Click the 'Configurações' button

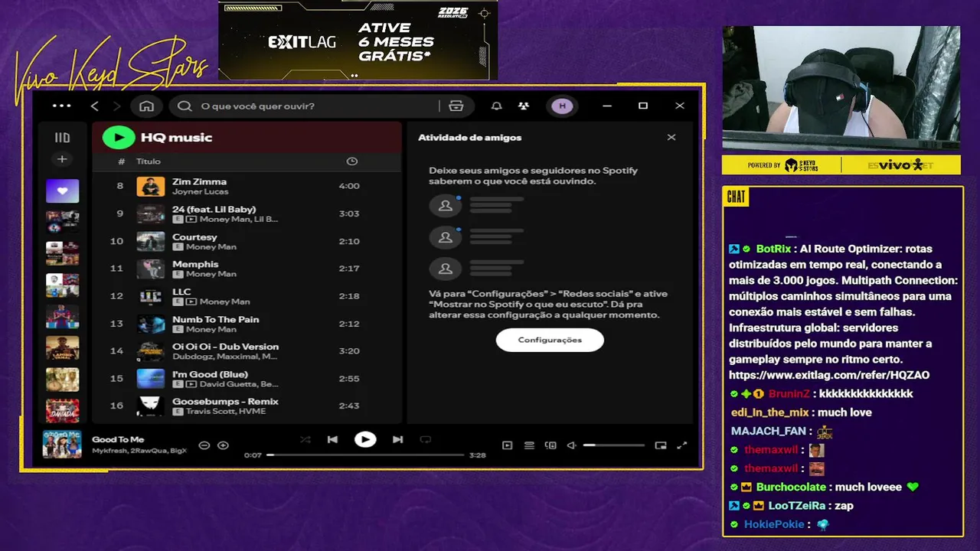pos(550,340)
